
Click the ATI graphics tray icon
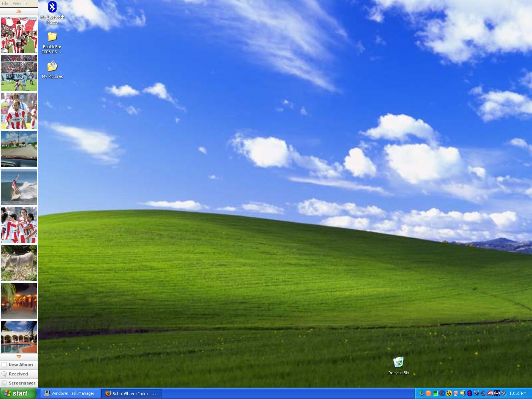[x=490, y=393]
